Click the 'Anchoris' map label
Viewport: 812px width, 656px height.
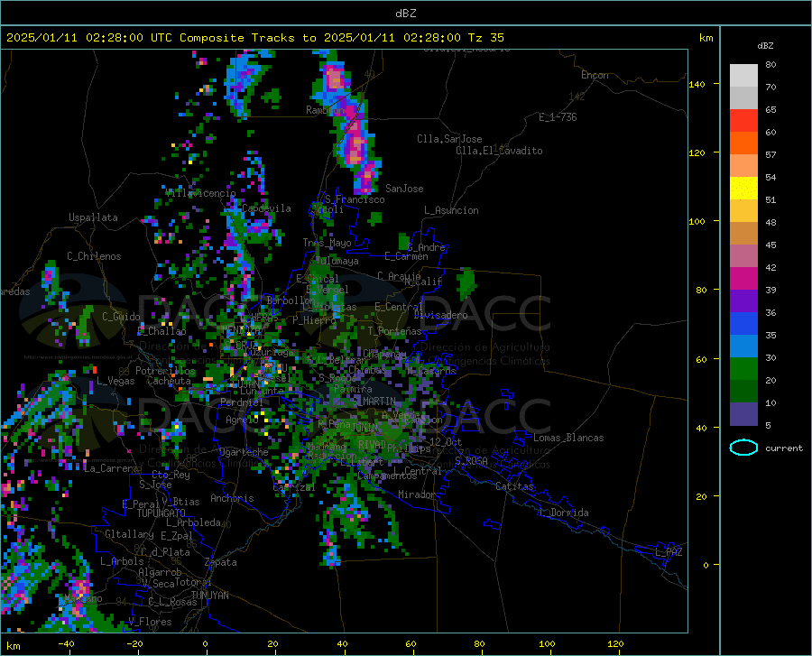232,498
